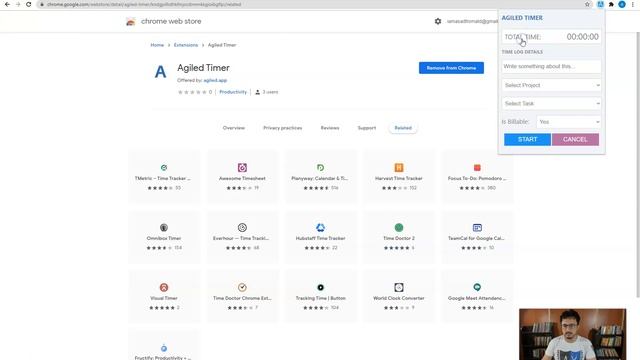640x360 pixels.
Task: Open the Focus To-Do Pomodoro icon
Action: pyautogui.click(x=477, y=167)
